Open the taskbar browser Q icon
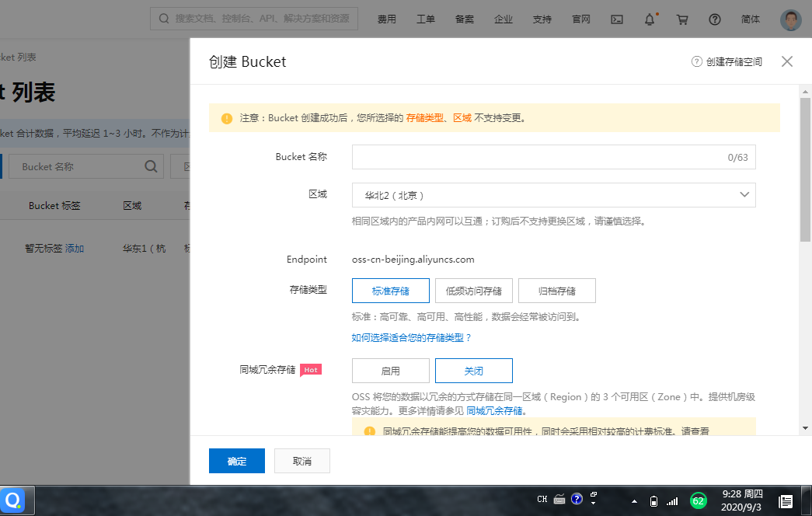The height and width of the screenshot is (516, 812). click(x=14, y=500)
